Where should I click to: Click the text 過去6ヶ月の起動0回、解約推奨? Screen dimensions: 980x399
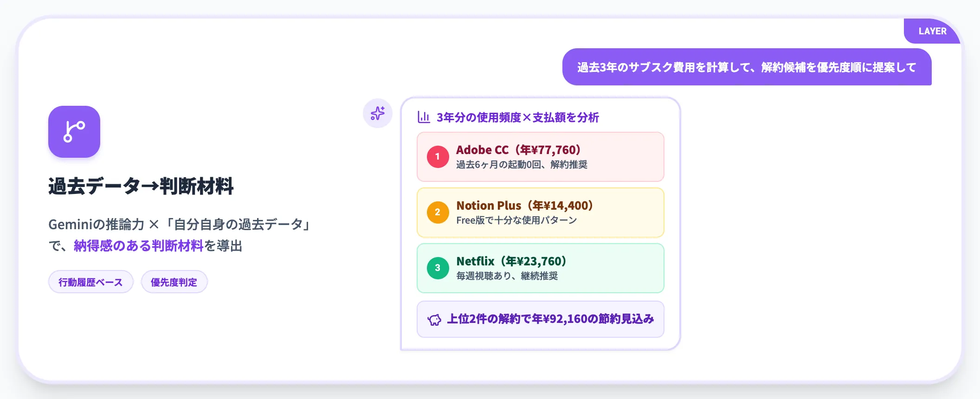522,165
